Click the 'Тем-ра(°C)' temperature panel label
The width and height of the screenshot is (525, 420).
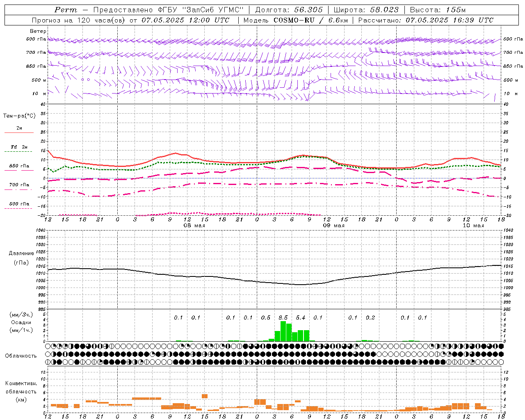(19, 116)
